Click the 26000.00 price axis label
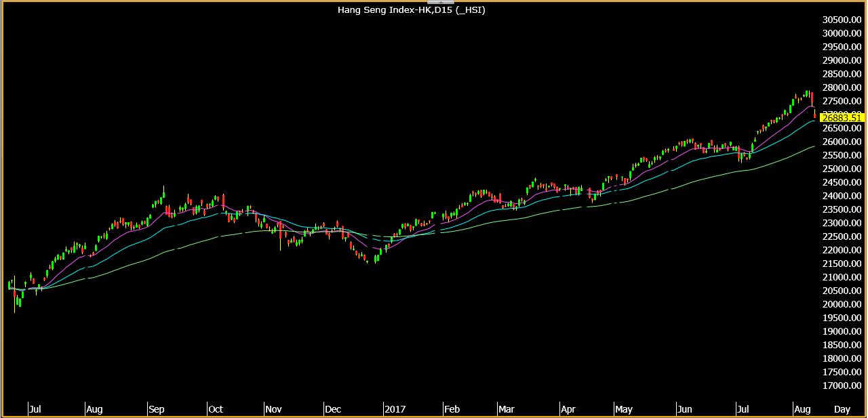868x418 pixels. (x=841, y=142)
